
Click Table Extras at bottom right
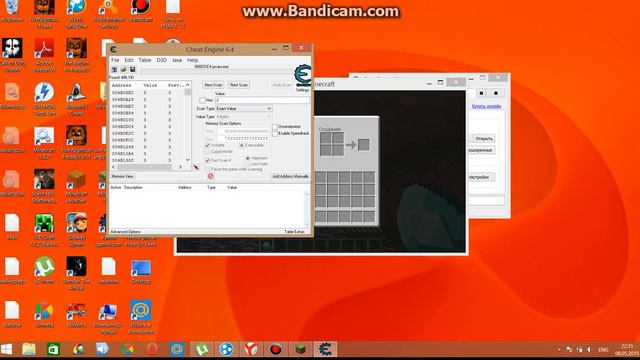pyautogui.click(x=294, y=231)
